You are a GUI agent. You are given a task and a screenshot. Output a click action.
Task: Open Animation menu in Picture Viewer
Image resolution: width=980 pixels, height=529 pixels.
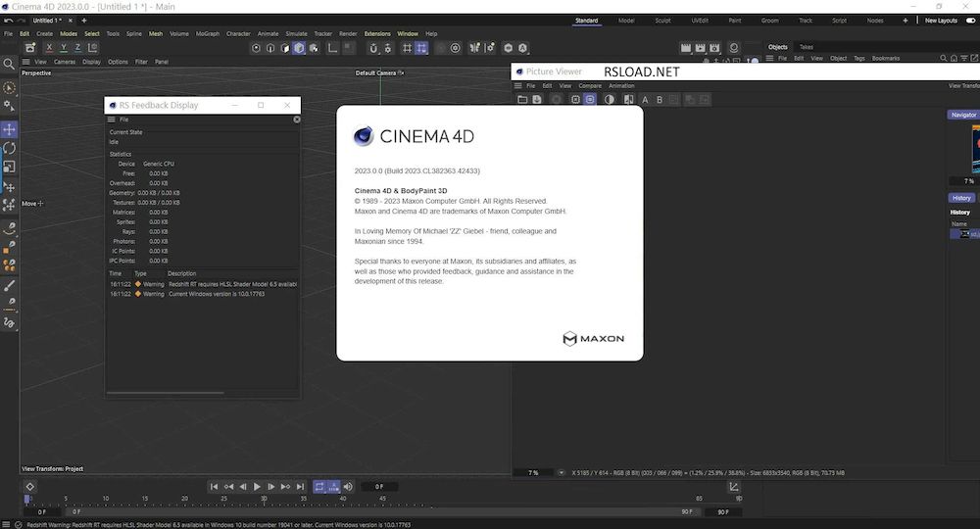(621, 85)
